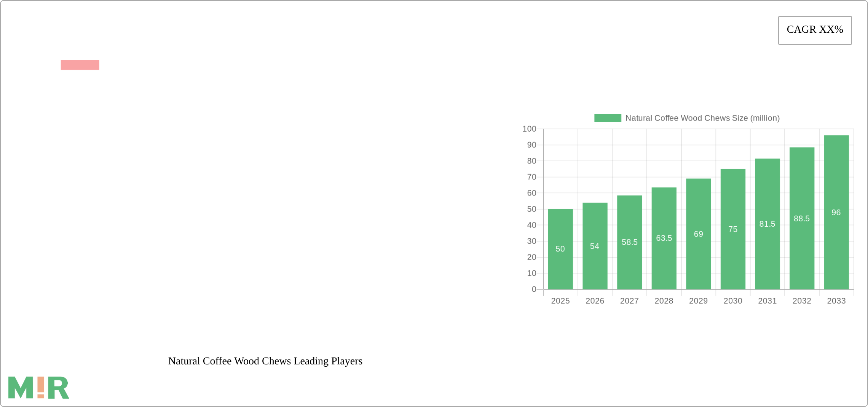This screenshot has height=407, width=868.
Task: Select the 2027 bar labeled 58.5
Action: point(629,242)
